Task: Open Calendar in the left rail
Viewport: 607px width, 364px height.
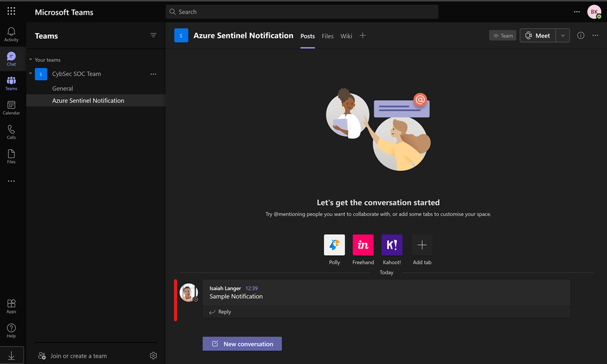Action: click(11, 108)
